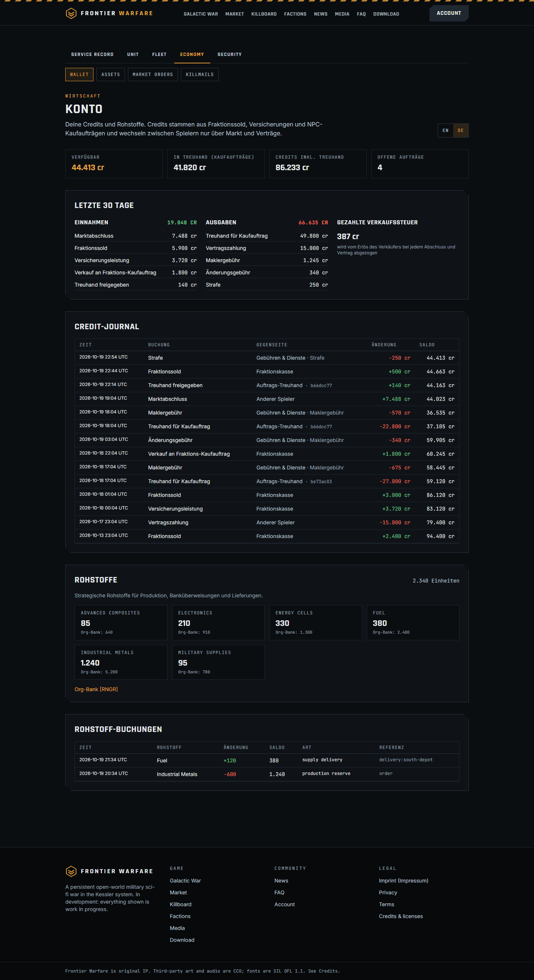Screen dimensions: 534x980
Task: Open the Privacy footer link
Action: pos(388,892)
